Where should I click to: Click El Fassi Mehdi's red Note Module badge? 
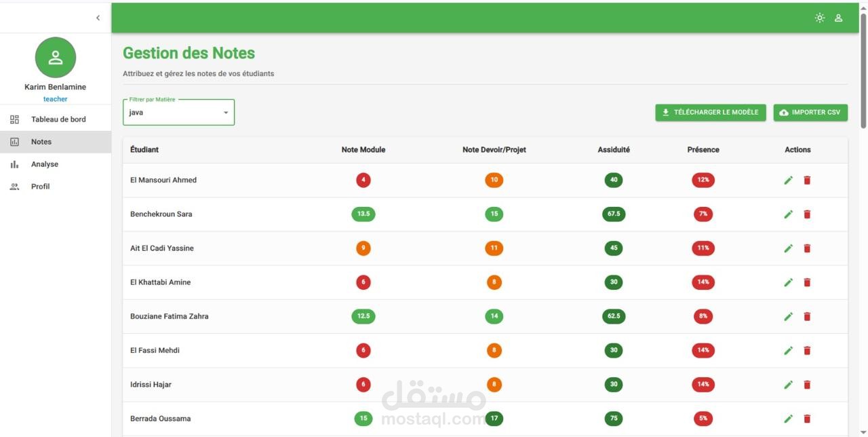pyautogui.click(x=363, y=351)
